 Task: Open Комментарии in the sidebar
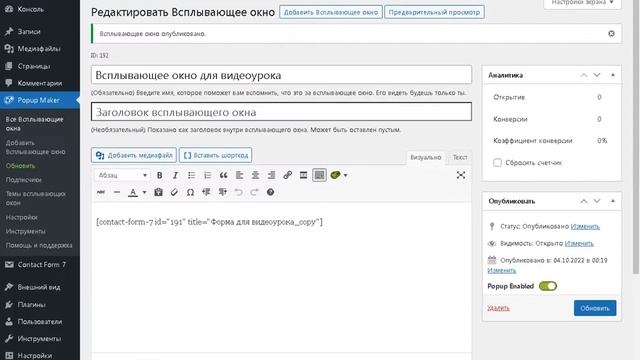[x=40, y=83]
